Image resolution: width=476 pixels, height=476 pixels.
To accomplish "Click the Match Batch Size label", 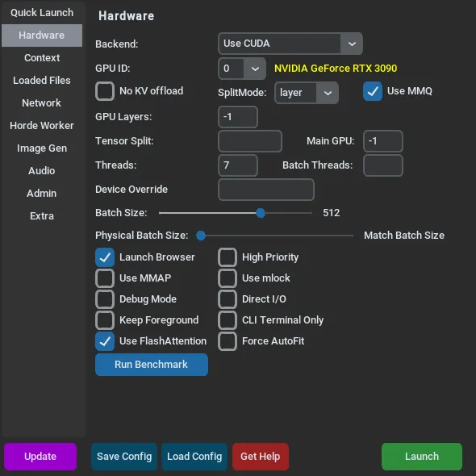I will 404,236.
